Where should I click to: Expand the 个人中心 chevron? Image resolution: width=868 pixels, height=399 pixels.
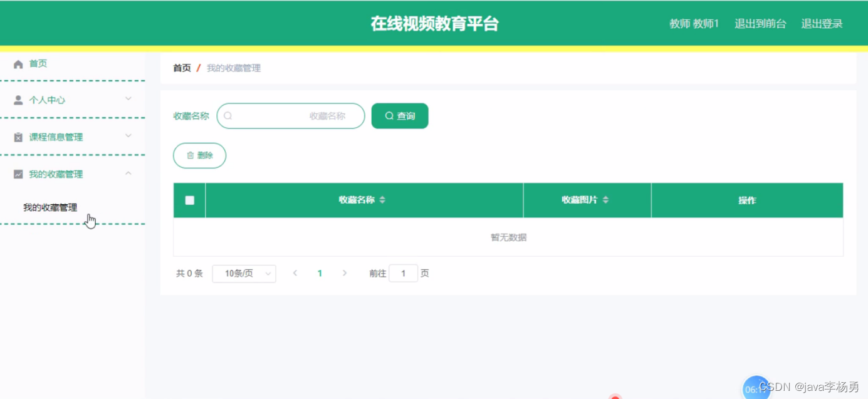(128, 99)
